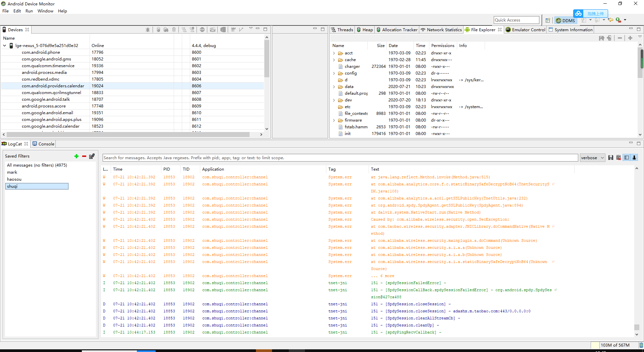Select the shuqi saved filter
Screen dimensions: 644x352
tap(37, 186)
